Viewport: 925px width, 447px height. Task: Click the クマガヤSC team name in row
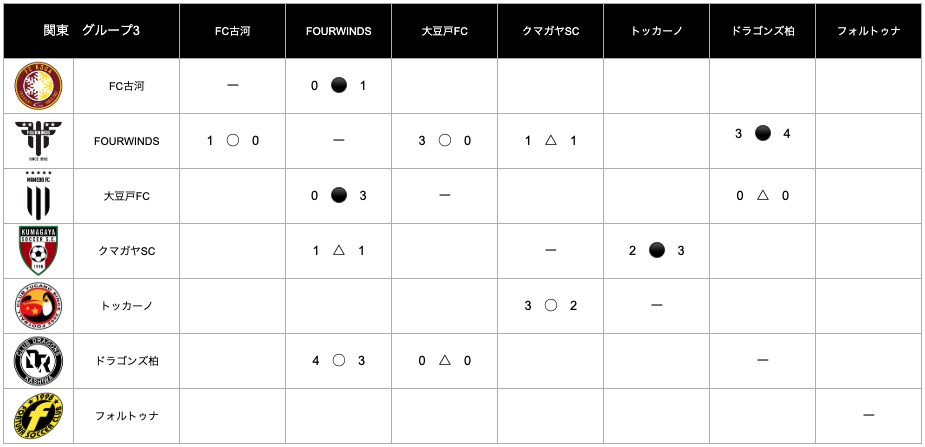point(126,251)
